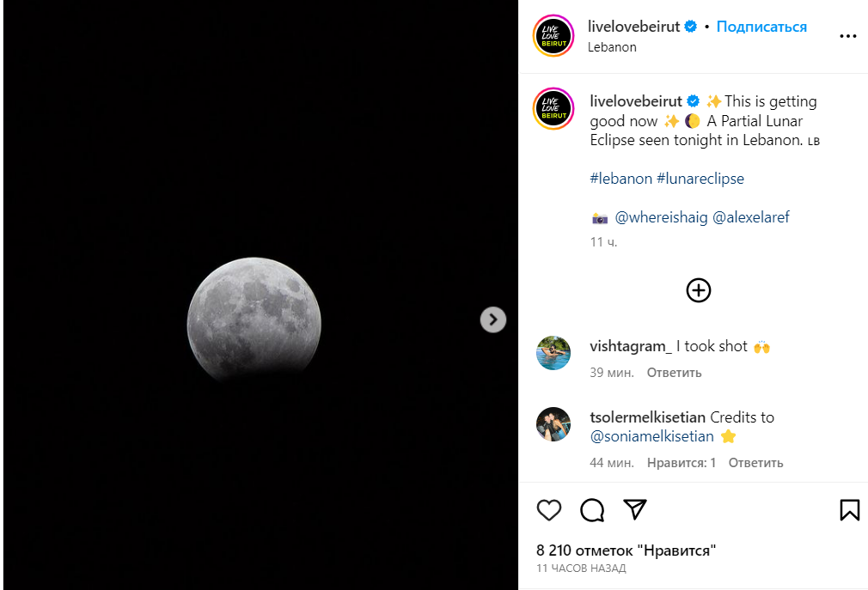The image size is (868, 590).
Task: Click the Подписаться follow button
Action: [761, 27]
